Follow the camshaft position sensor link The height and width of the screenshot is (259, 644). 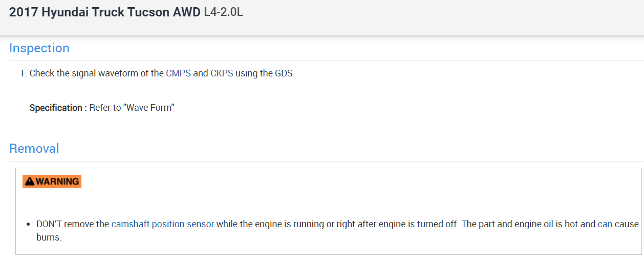163,224
